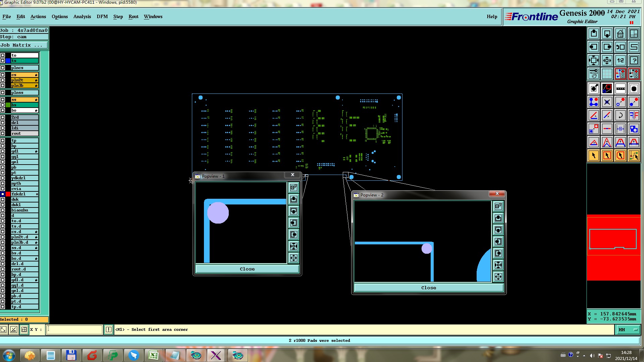The height and width of the screenshot is (362, 644).
Task: Click the X Y coordinate input field
Action: [74, 330]
